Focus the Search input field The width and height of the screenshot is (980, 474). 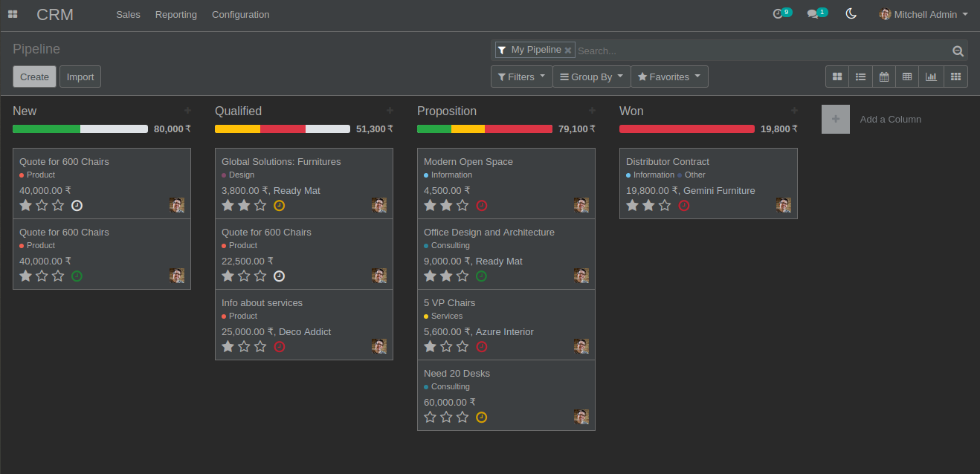tap(762, 51)
